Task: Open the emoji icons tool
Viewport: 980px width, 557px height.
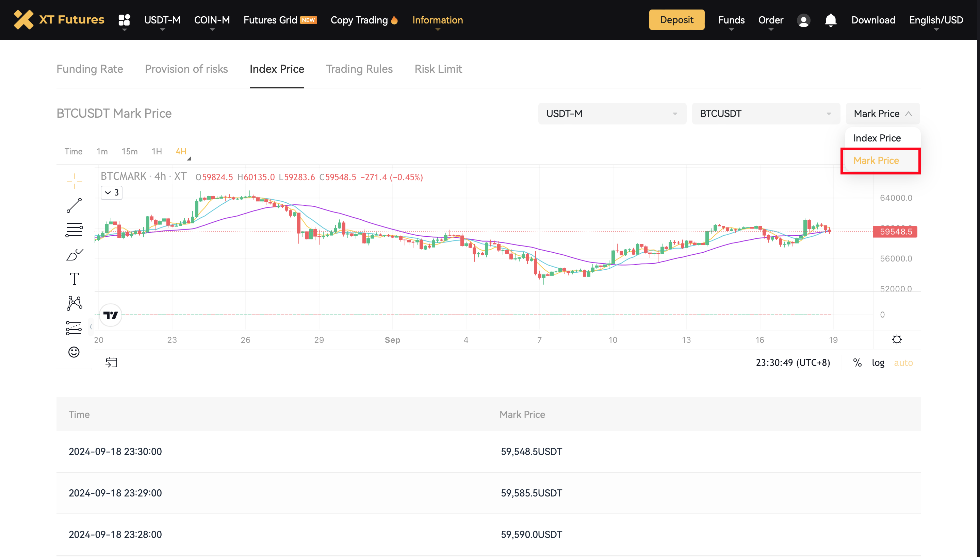Action: point(74,352)
